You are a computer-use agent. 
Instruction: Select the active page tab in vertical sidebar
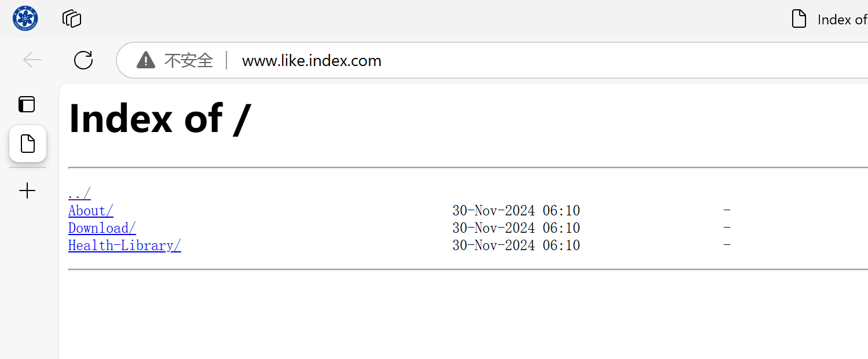click(28, 144)
